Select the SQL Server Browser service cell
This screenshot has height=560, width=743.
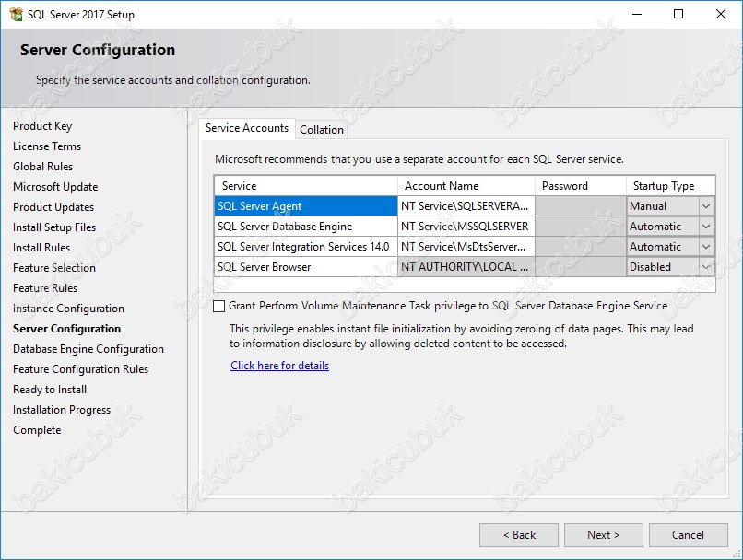pyautogui.click(x=306, y=267)
